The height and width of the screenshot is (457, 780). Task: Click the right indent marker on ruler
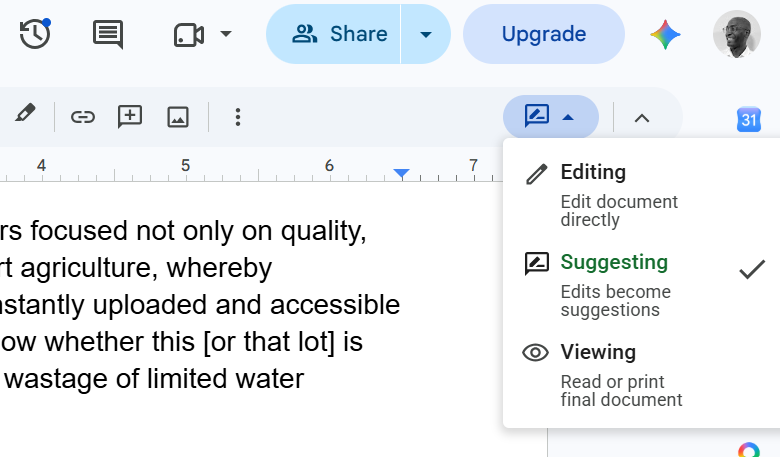tap(401, 173)
